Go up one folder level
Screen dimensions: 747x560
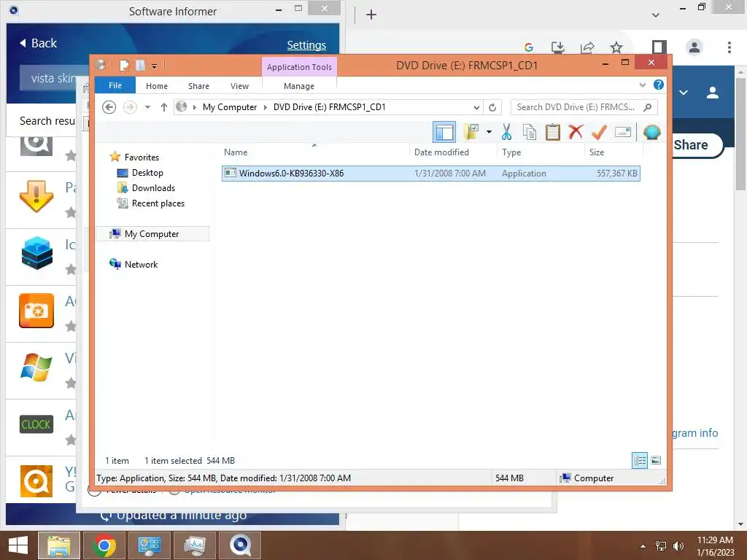tap(164, 107)
